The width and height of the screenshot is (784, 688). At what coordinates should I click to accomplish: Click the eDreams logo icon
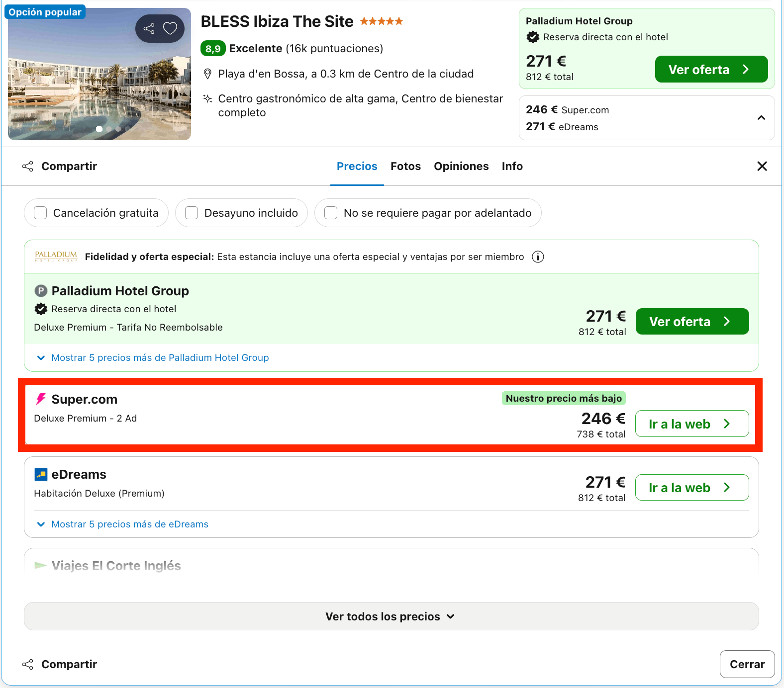click(x=41, y=474)
